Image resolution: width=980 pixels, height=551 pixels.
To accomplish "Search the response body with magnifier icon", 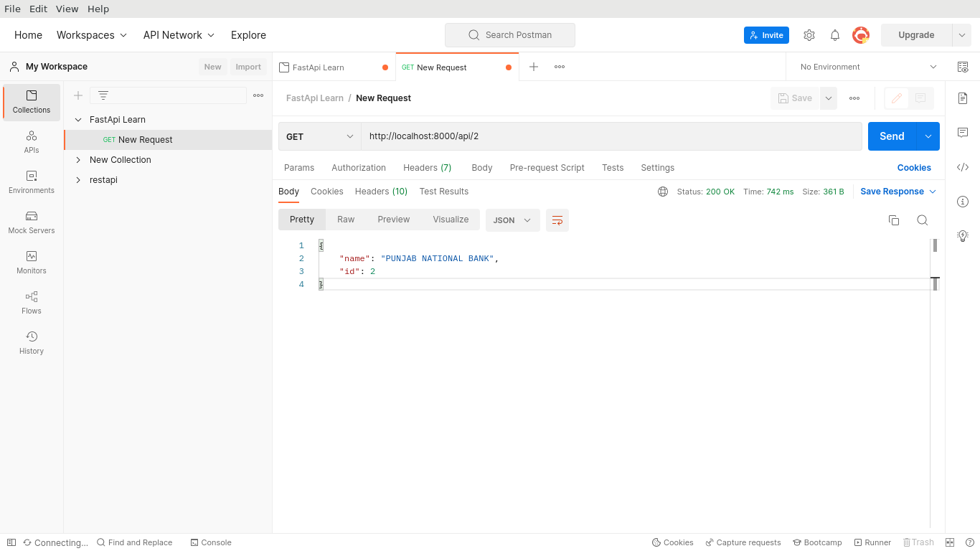I will coord(923,220).
